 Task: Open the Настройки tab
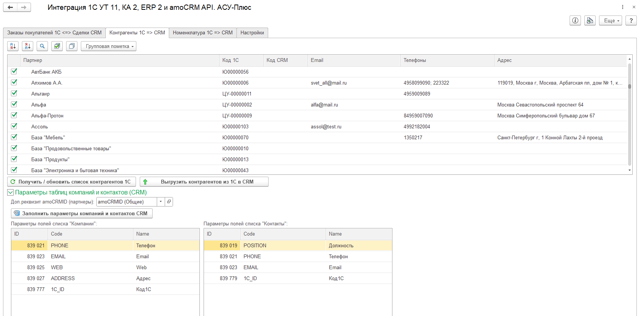click(252, 33)
